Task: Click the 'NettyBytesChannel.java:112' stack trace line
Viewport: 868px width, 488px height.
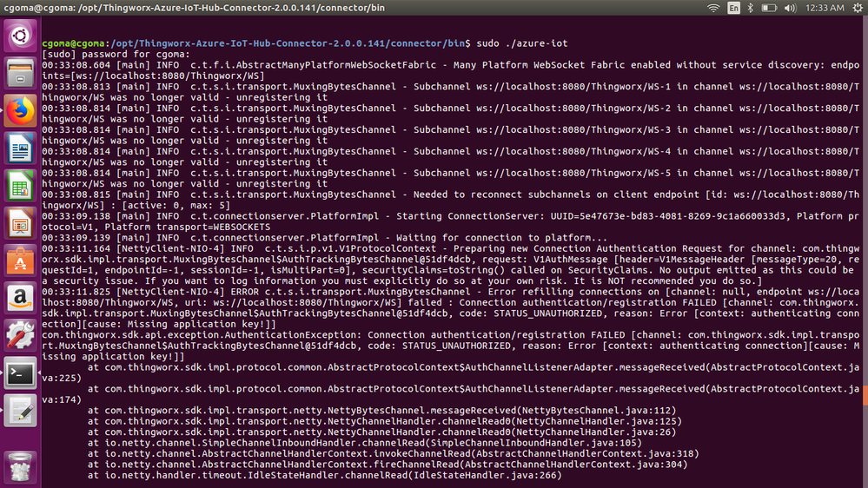Action: pyautogui.click(x=382, y=411)
